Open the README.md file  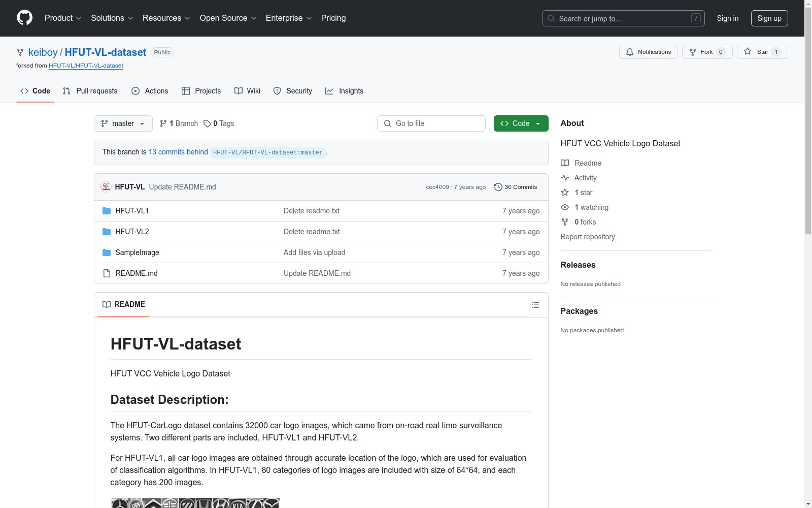(x=137, y=273)
